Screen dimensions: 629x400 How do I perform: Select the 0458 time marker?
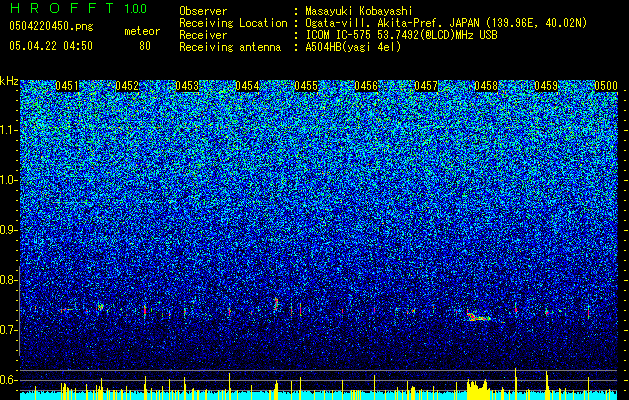pos(486,86)
